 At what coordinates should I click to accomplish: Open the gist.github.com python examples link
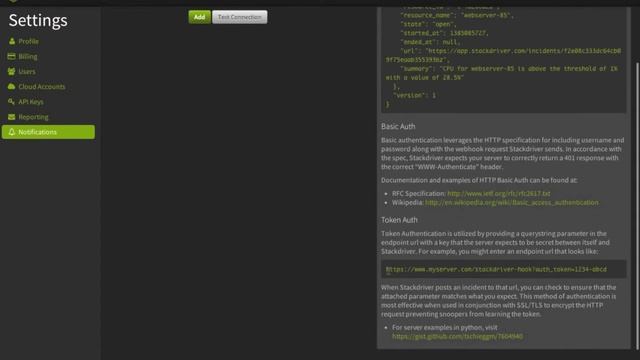457,336
